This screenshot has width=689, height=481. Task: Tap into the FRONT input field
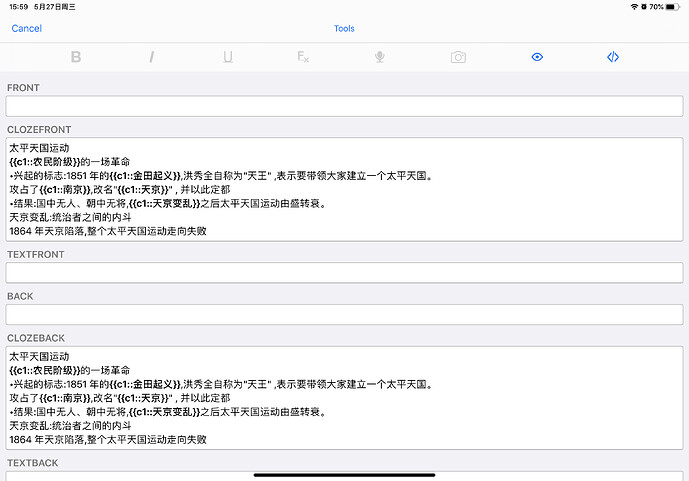tap(344, 106)
